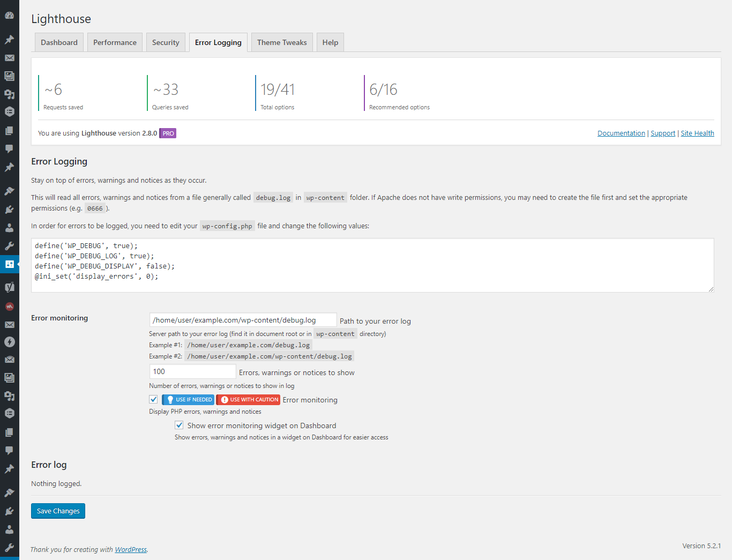Open the lightning bolt icon in the sidebar
Viewport: 732px width, 560px height.
[9, 342]
